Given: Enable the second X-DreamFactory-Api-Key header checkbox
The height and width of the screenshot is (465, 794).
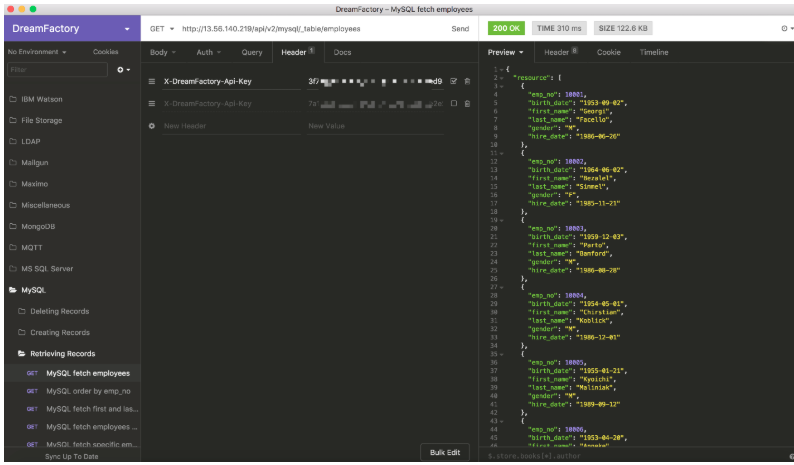Looking at the screenshot, I should (454, 103).
